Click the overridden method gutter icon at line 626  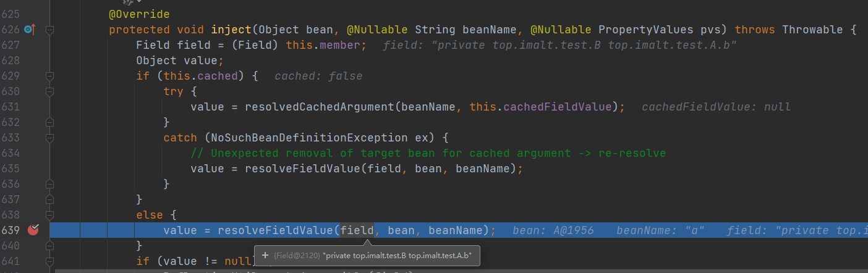(x=28, y=30)
